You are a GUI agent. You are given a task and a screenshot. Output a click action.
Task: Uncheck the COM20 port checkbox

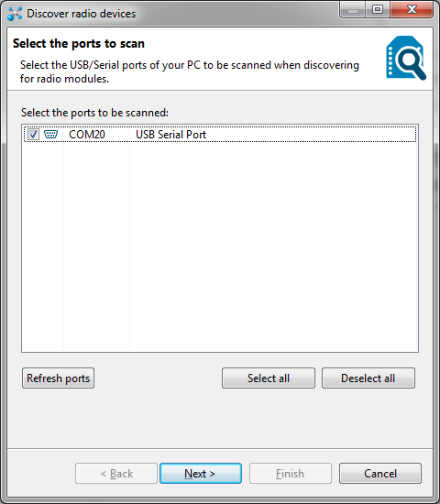click(x=33, y=135)
